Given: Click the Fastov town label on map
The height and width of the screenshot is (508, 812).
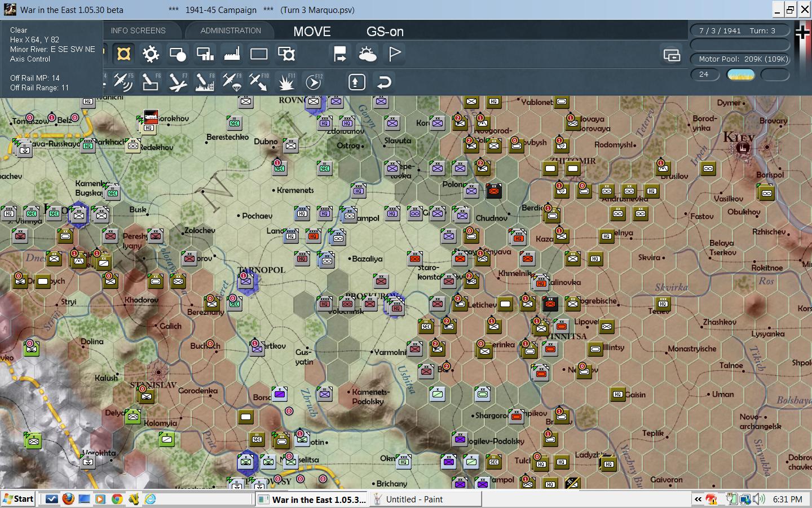Looking at the screenshot, I should (701, 216).
